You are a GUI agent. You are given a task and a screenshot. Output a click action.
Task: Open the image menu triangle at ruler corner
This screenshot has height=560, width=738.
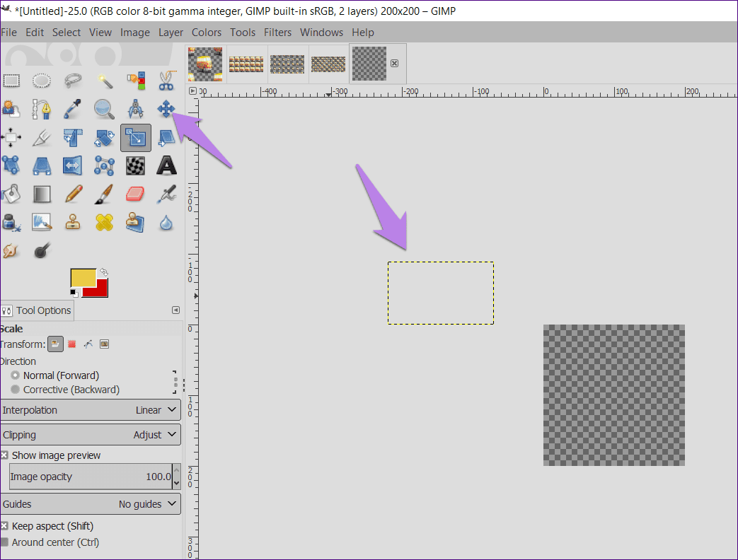(192, 91)
